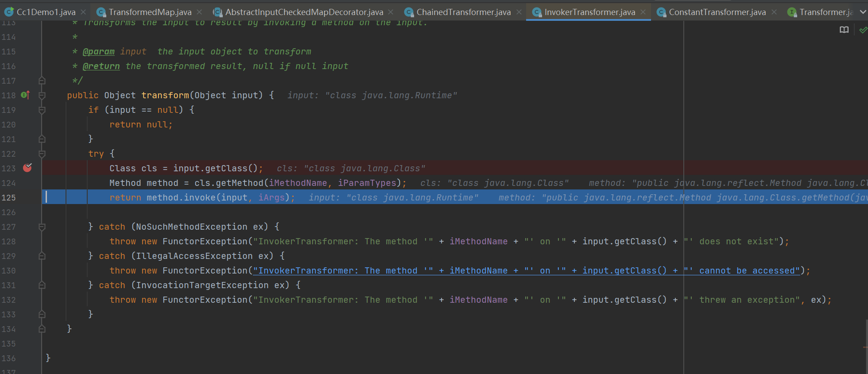Fold the NoSuchMethodException catch at line 127
This screenshot has width=868, height=374.
pyautogui.click(x=42, y=227)
